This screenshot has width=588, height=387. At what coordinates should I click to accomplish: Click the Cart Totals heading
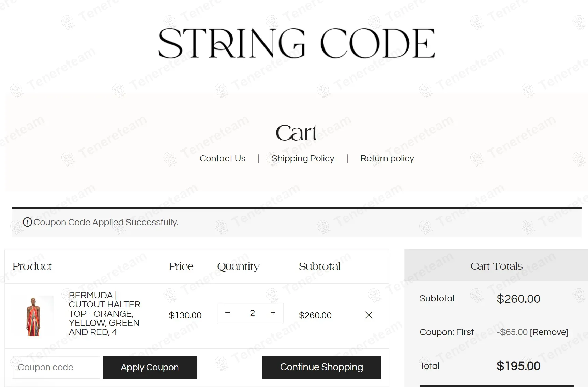point(496,266)
